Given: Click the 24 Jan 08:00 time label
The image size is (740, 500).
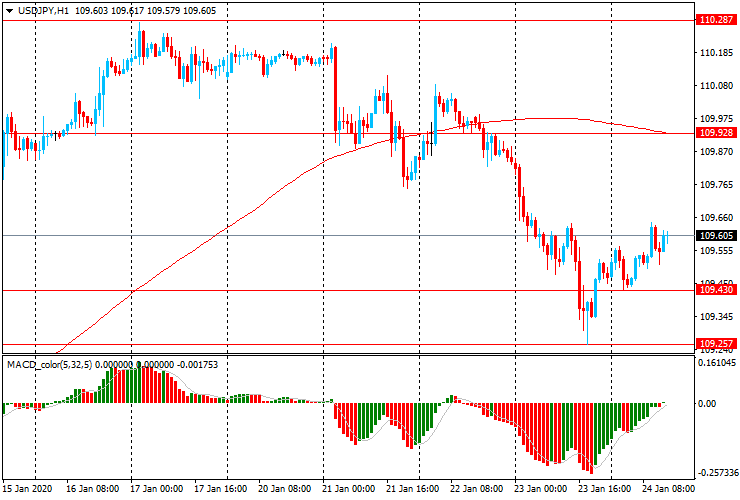Looking at the screenshot, I should [x=668, y=489].
